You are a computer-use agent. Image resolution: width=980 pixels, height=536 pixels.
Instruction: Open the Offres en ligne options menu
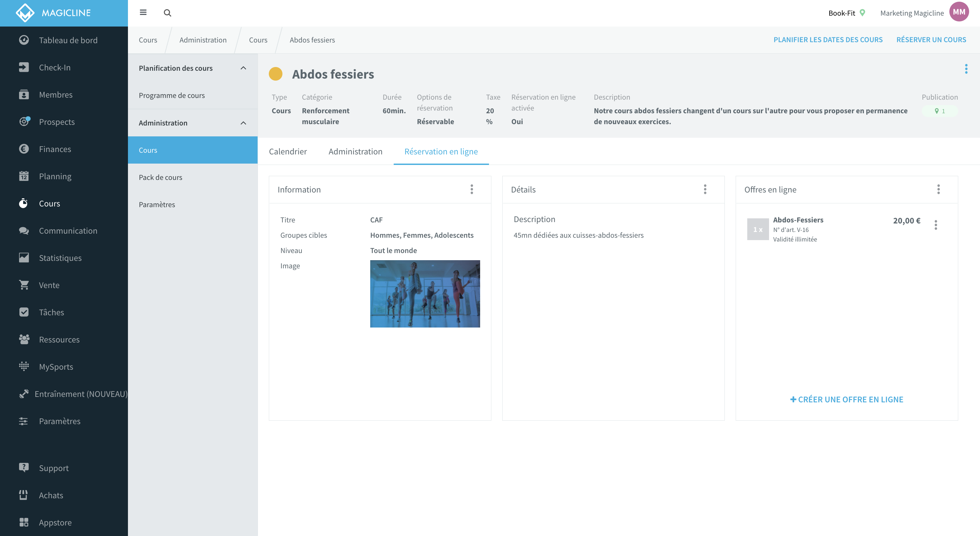coord(938,189)
